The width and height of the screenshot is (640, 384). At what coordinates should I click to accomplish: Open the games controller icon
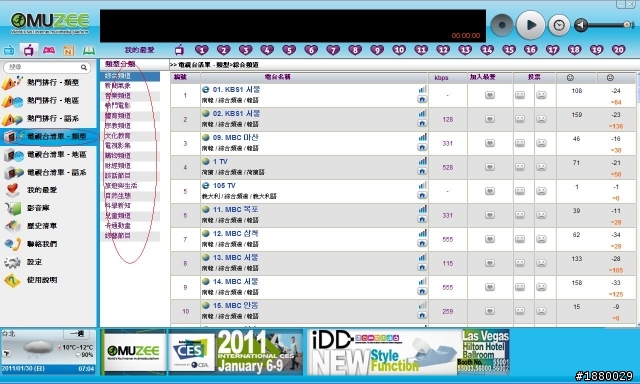click(49, 50)
